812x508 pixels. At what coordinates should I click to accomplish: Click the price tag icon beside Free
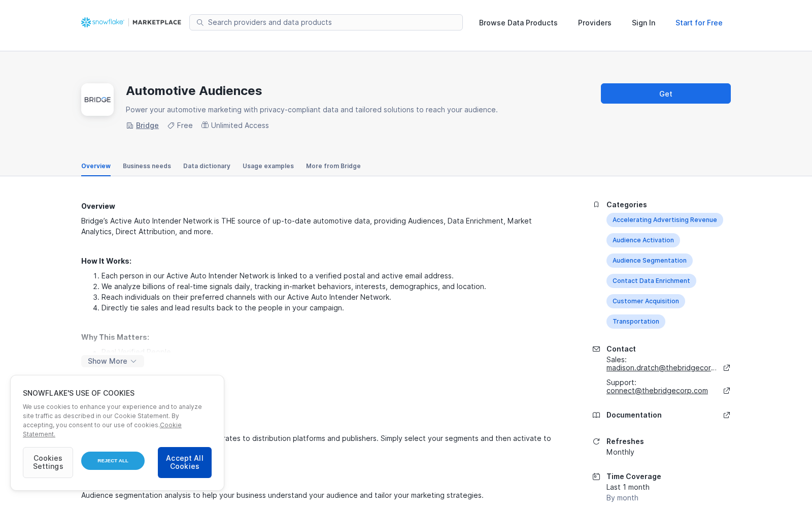(x=171, y=125)
